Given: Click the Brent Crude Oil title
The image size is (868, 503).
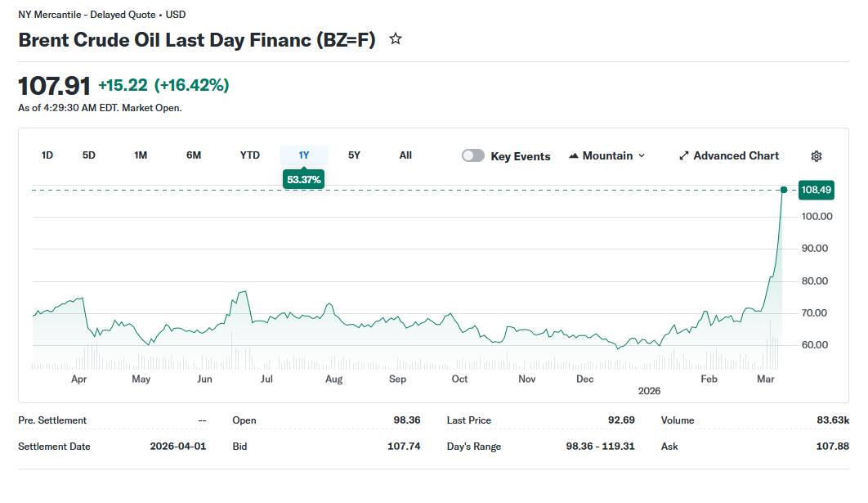Looking at the screenshot, I should pyautogui.click(x=196, y=38).
